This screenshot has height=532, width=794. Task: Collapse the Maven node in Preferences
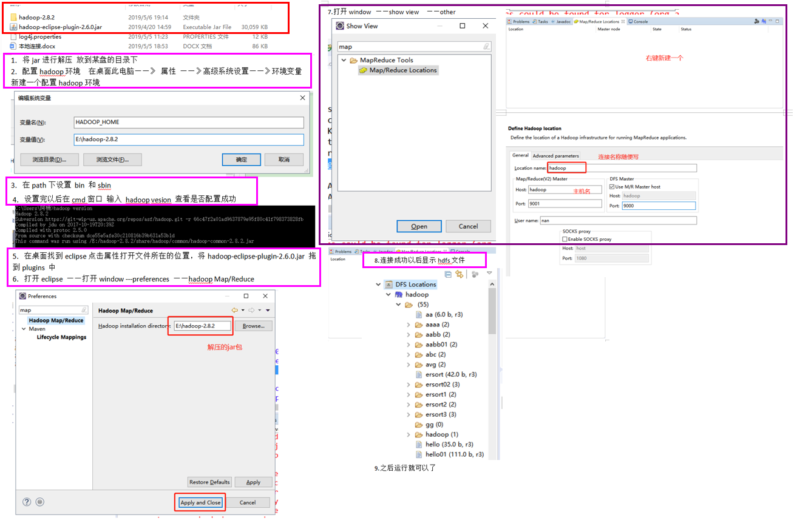(24, 329)
